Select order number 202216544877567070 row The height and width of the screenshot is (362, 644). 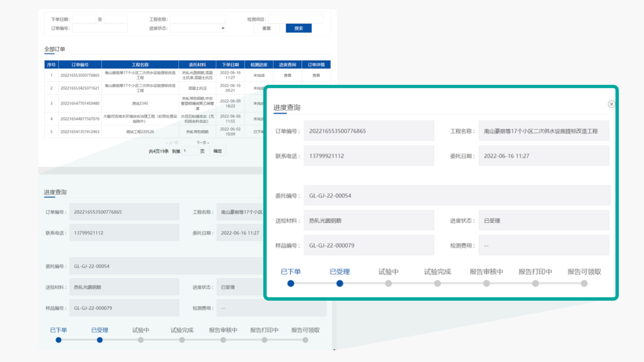click(x=80, y=119)
